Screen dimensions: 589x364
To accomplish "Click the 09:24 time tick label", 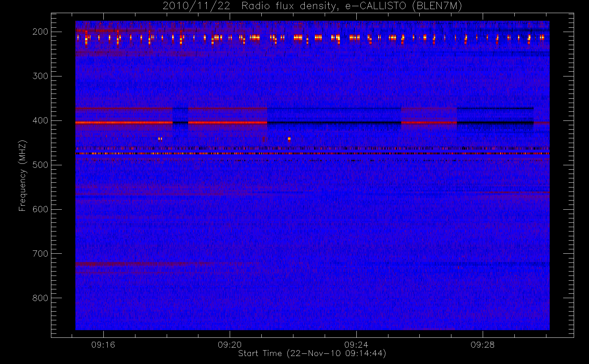I will click(x=356, y=345).
